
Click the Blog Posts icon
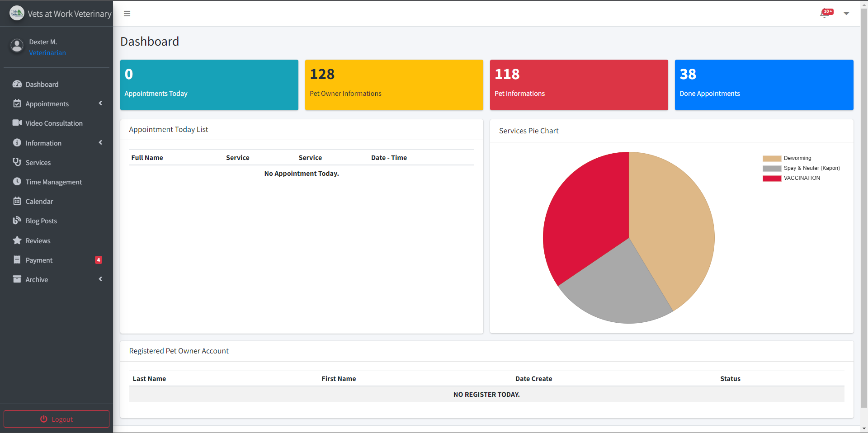[x=17, y=221]
